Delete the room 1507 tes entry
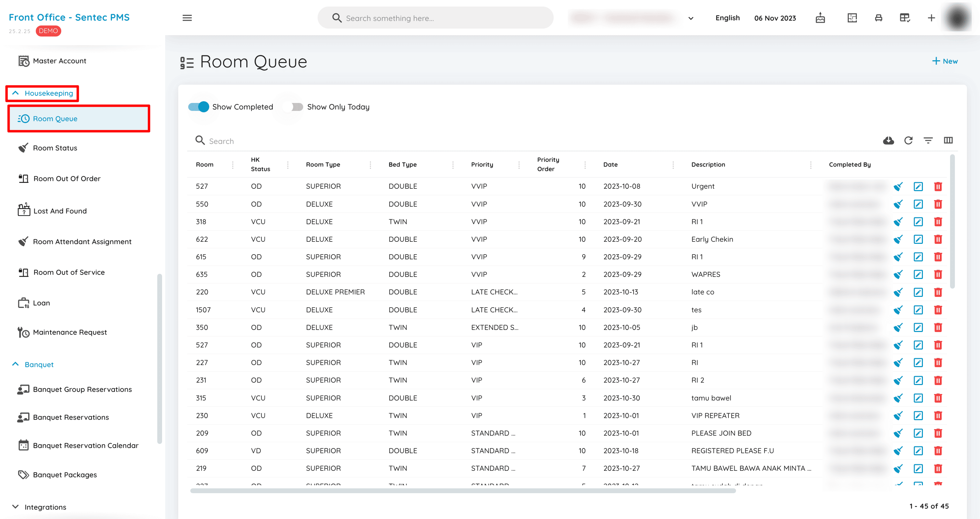This screenshot has height=519, width=980. (x=938, y=310)
